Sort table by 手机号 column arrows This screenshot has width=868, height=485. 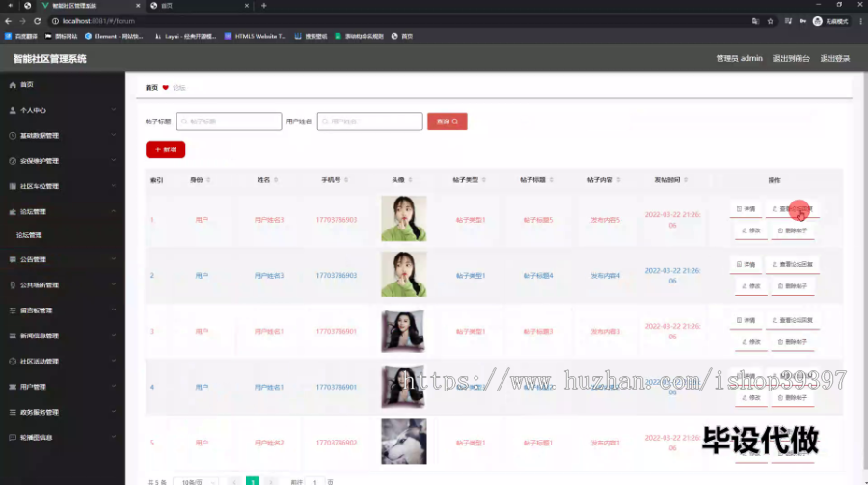click(x=346, y=180)
